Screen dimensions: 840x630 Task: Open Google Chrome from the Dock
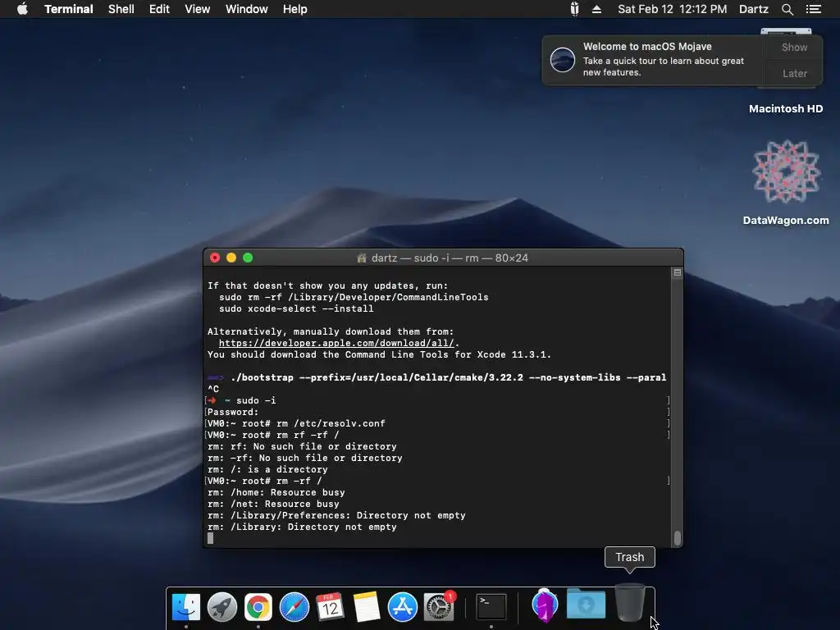point(258,607)
